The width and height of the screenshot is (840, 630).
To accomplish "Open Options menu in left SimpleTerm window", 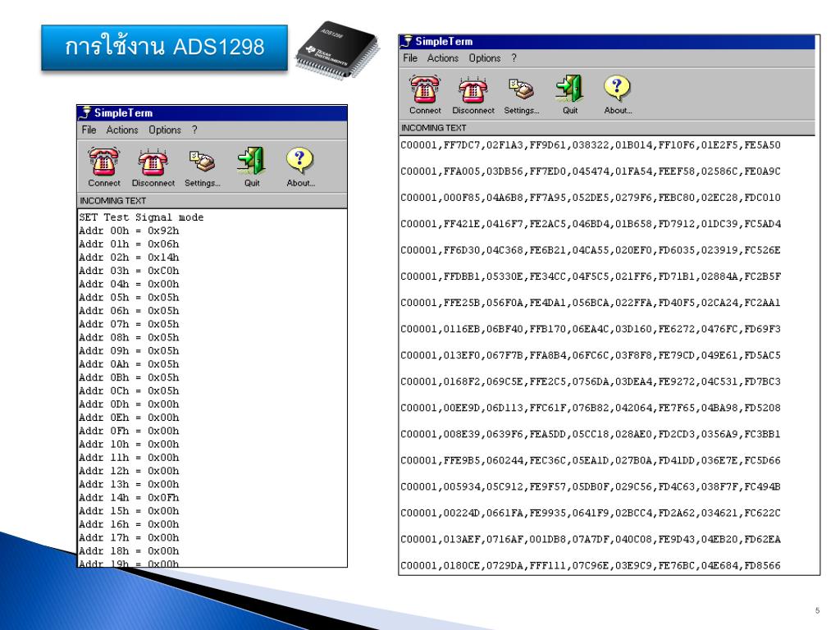I will [x=165, y=130].
